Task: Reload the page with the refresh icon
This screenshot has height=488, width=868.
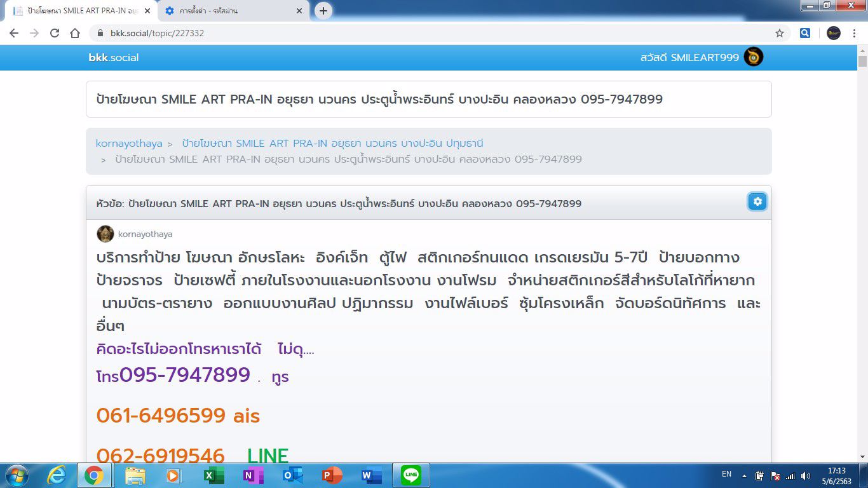Action: tap(55, 33)
